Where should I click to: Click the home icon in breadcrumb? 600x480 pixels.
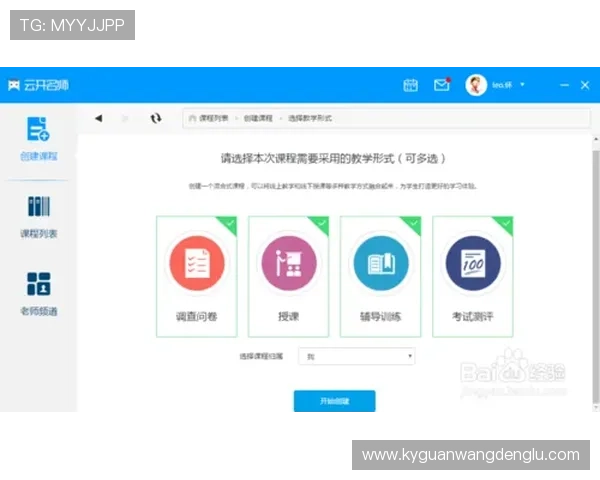(x=192, y=118)
